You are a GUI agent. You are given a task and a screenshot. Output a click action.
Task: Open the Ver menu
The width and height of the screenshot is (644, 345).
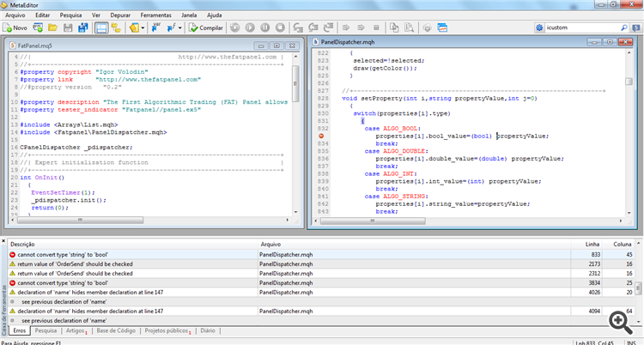(x=96, y=15)
